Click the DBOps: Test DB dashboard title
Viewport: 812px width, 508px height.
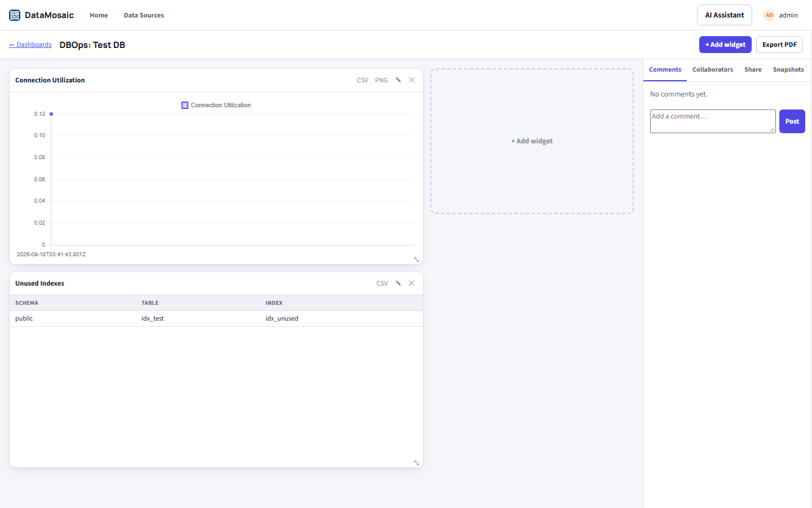point(92,45)
